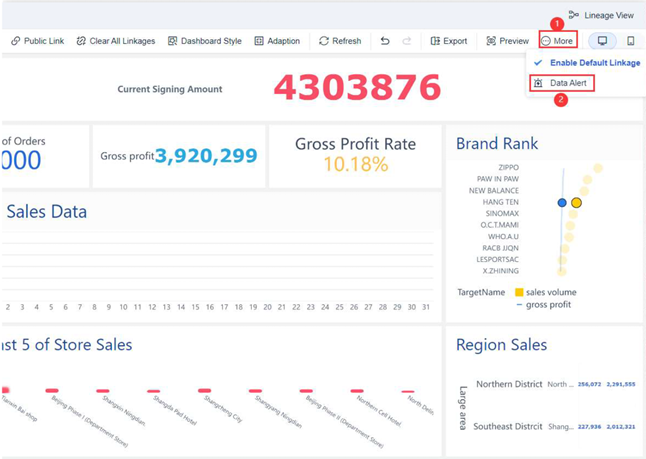
Task: Refresh the dashboard
Action: click(340, 41)
